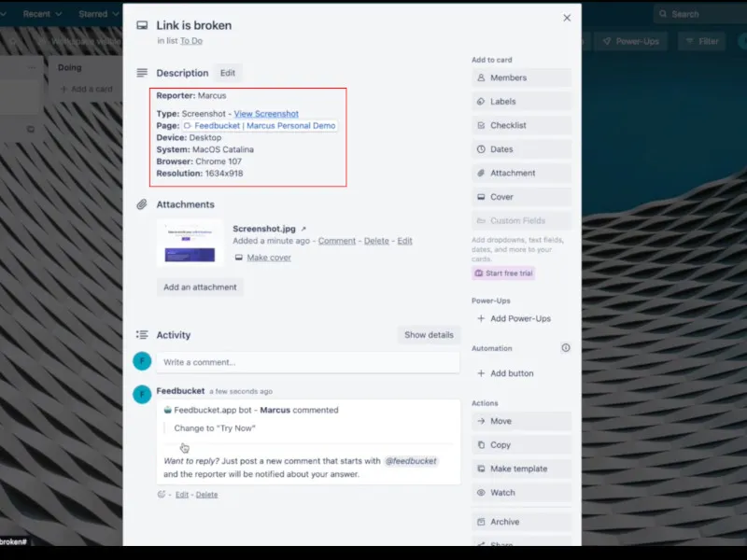The width and height of the screenshot is (747, 560).
Task: Add a reaction to the comment
Action: [x=162, y=495]
